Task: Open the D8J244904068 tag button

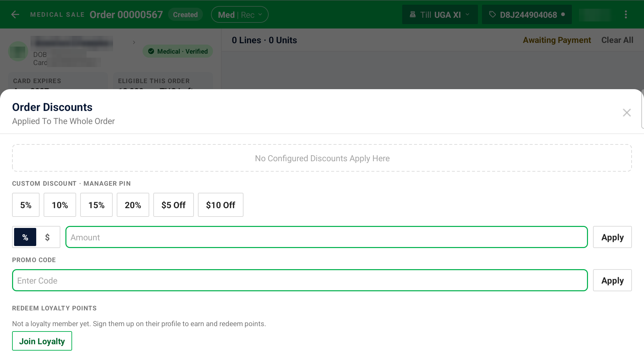Action: pyautogui.click(x=527, y=14)
